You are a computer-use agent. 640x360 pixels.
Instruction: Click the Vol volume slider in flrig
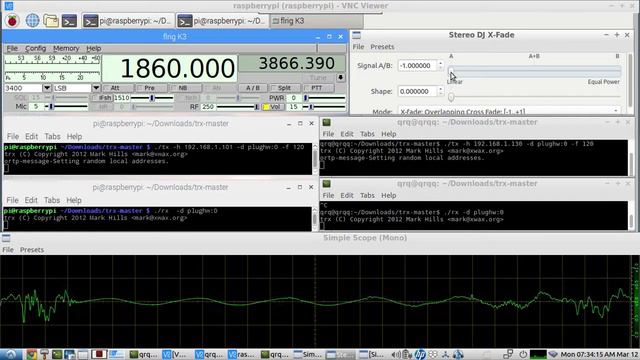[324, 107]
